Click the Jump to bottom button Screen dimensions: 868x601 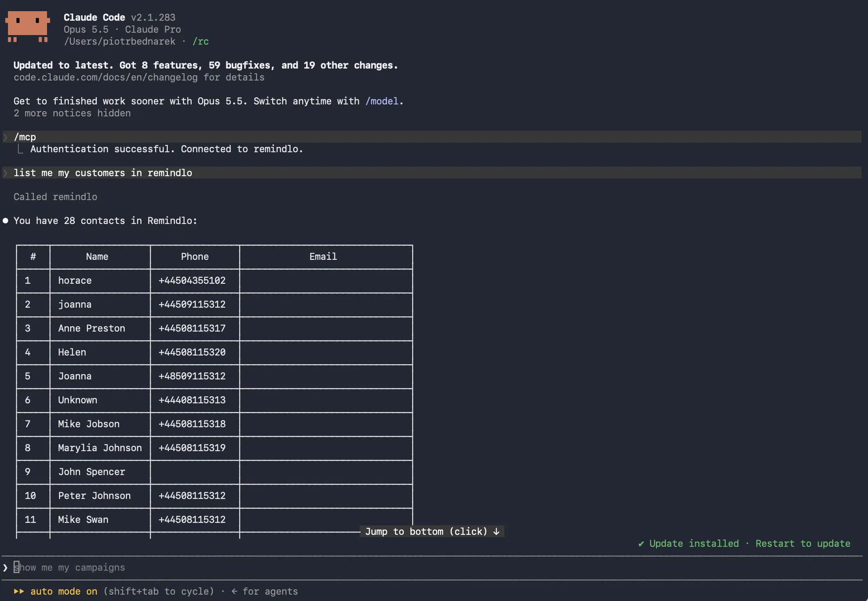[x=432, y=532]
